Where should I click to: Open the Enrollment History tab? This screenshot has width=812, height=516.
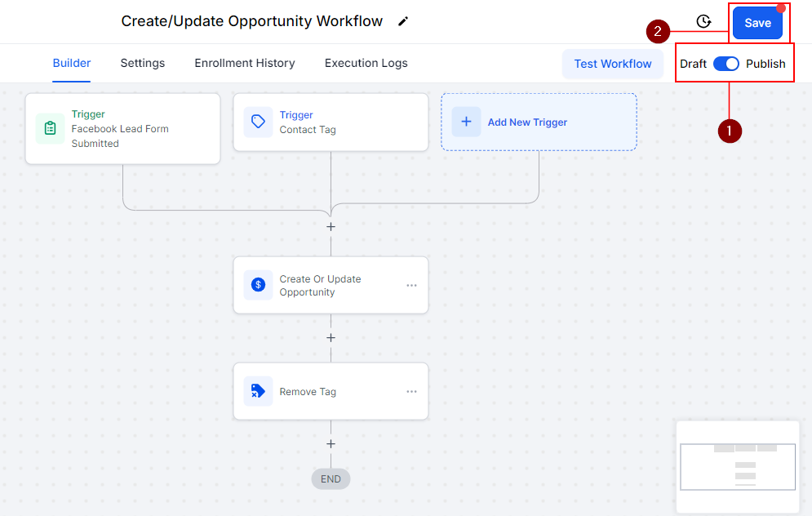(x=245, y=63)
